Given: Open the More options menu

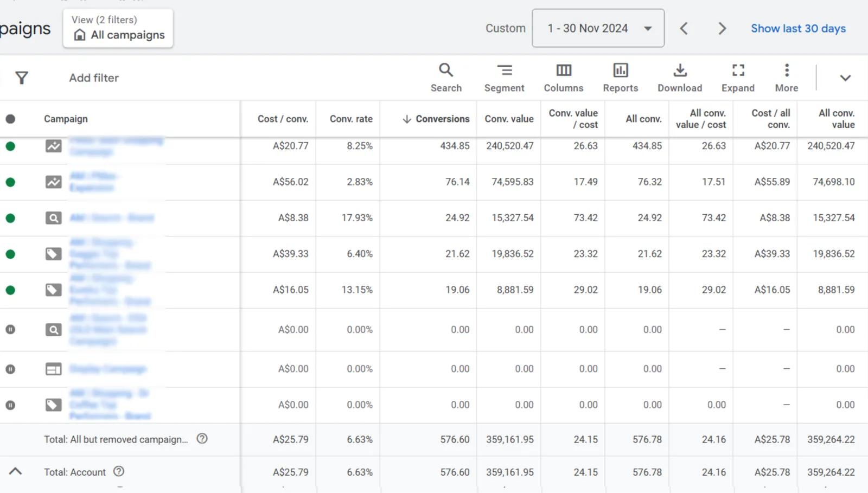Looking at the screenshot, I should [787, 78].
